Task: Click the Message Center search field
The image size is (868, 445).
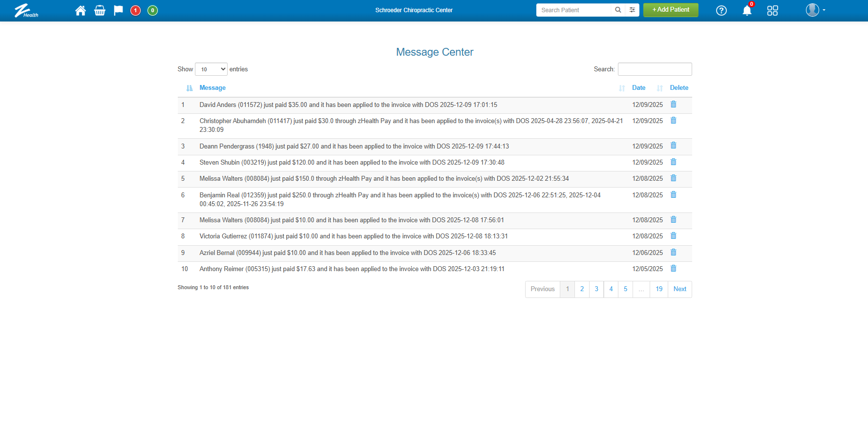Action: [x=655, y=69]
